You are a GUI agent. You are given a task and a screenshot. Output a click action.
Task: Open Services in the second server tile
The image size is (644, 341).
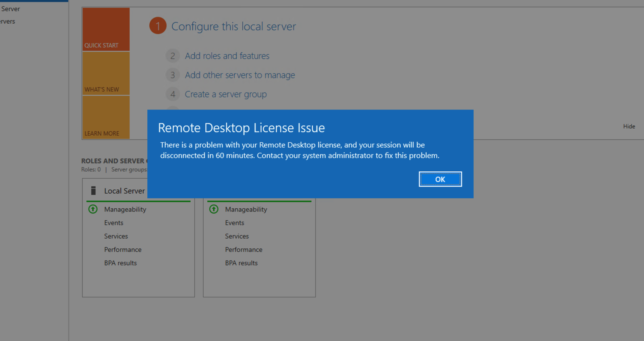click(237, 236)
